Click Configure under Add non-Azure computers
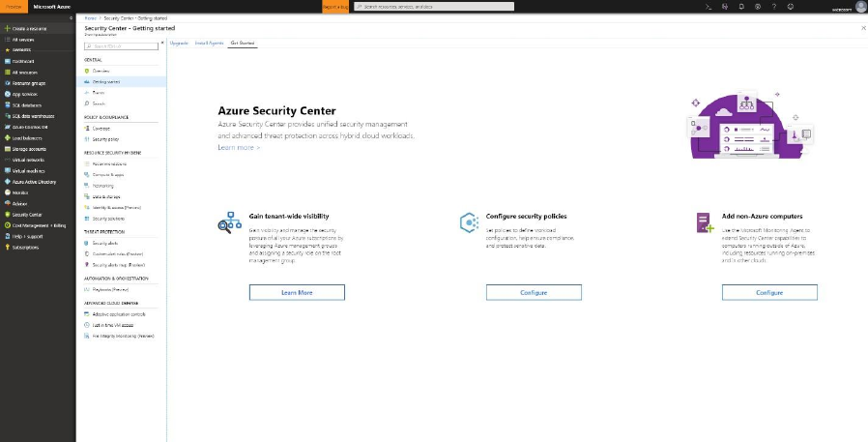 point(769,292)
